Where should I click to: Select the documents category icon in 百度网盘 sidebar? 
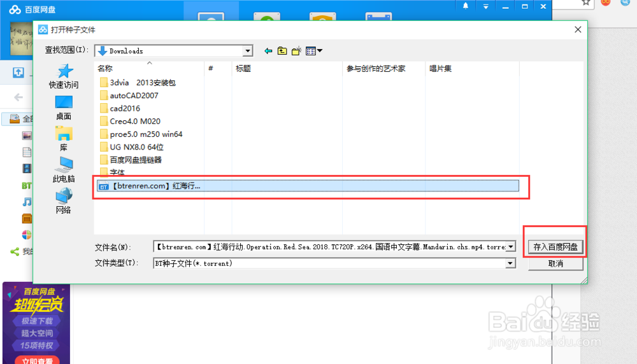click(27, 152)
